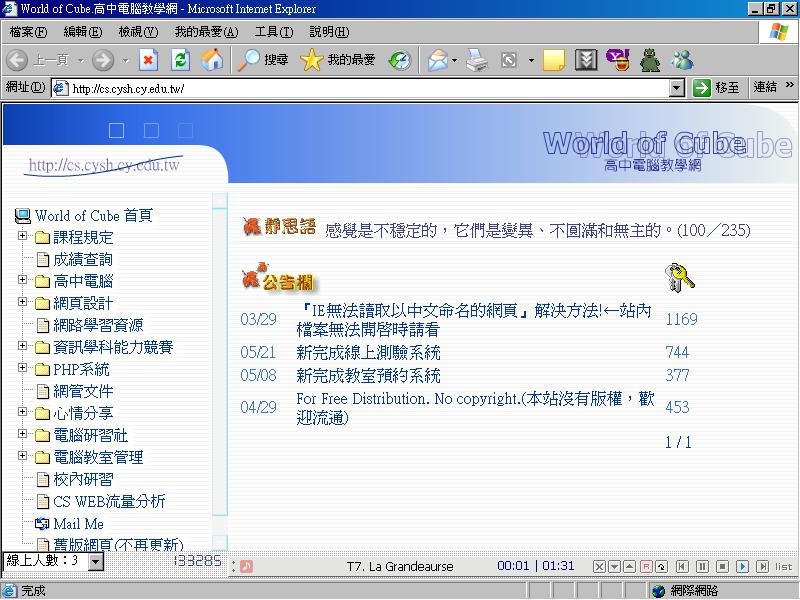Click the 移至 Go button
This screenshot has height=600, width=800.
pos(716,88)
